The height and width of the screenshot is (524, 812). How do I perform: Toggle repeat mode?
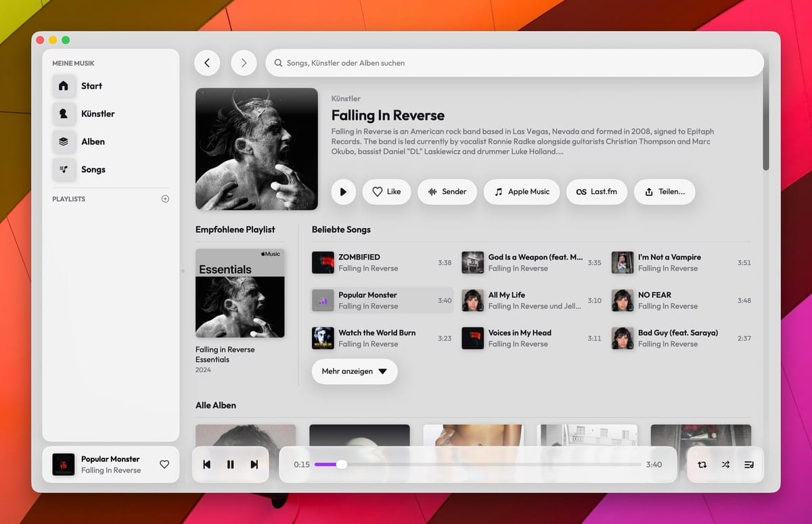click(x=702, y=465)
